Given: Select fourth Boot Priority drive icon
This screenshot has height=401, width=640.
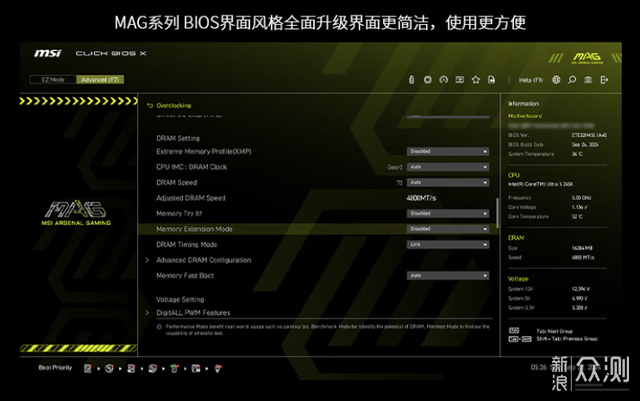Looking at the screenshot, I should pyautogui.click(x=152, y=368).
